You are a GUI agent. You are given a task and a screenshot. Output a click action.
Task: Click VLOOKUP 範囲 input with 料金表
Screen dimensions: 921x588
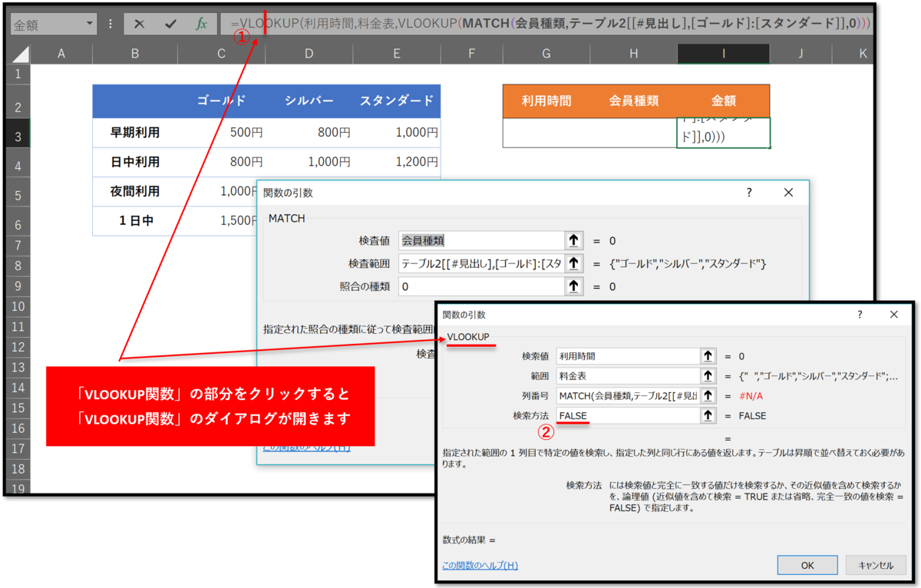tap(628, 376)
